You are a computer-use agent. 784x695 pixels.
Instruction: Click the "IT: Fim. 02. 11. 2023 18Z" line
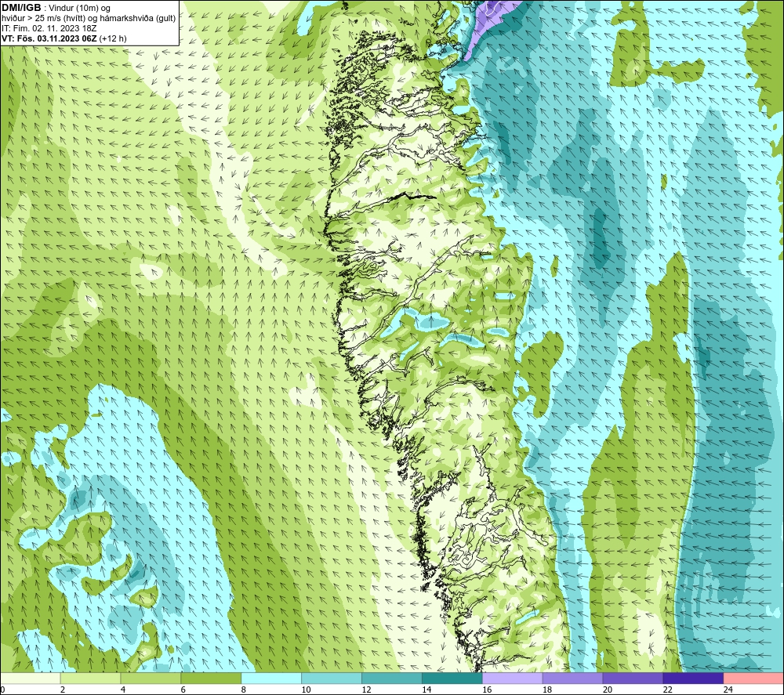[x=49, y=28]
